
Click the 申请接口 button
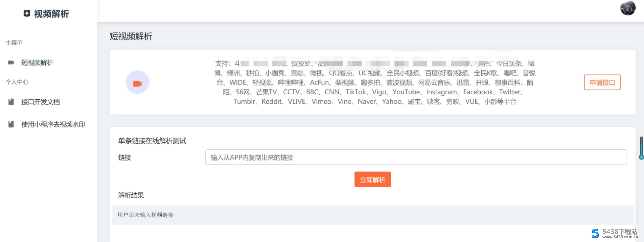point(602,82)
